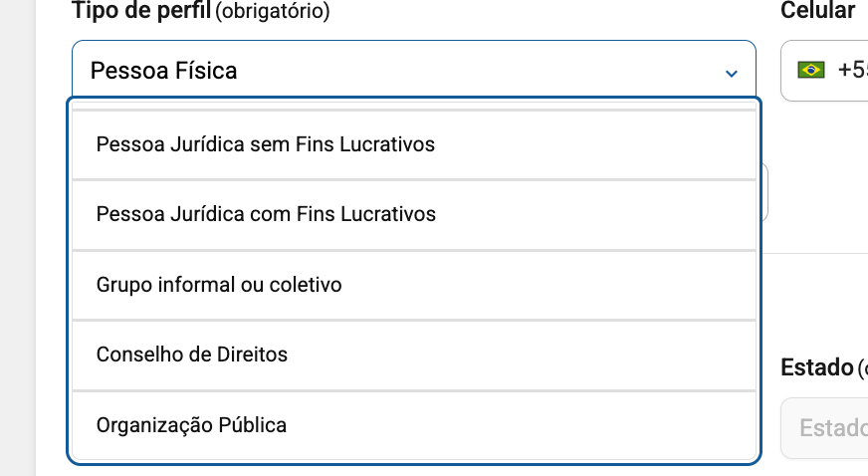Select Conselho de Direitos from the list
The width and height of the screenshot is (868, 476).
click(192, 355)
